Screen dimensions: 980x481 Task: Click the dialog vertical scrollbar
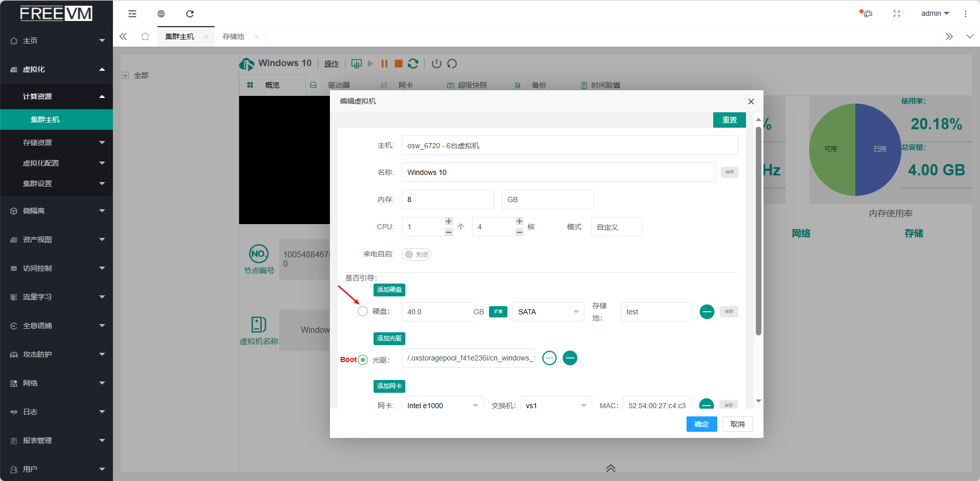point(758,231)
